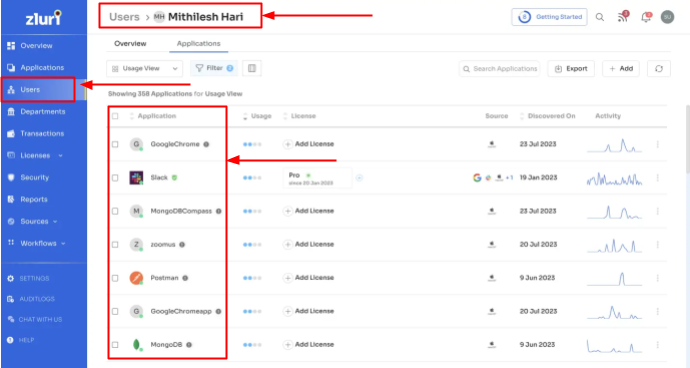Open the feed updates icon

(x=623, y=17)
